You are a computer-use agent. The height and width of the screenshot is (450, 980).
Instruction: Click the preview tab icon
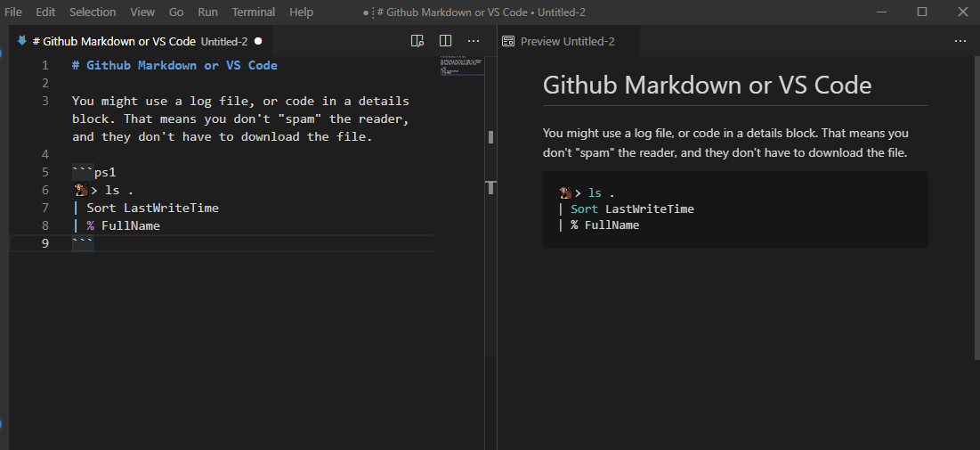(509, 41)
